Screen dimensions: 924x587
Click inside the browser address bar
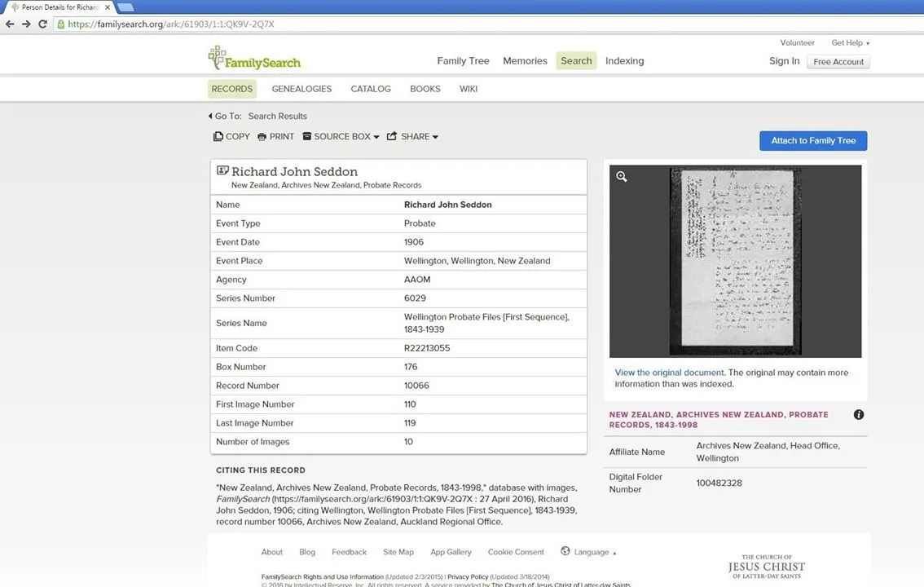pyautogui.click(x=244, y=24)
